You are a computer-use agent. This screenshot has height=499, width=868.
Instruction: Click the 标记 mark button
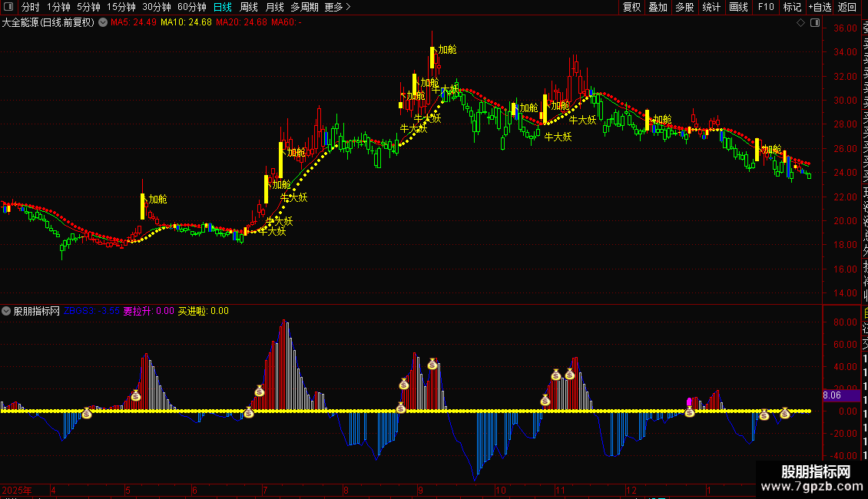pyautogui.click(x=792, y=7)
